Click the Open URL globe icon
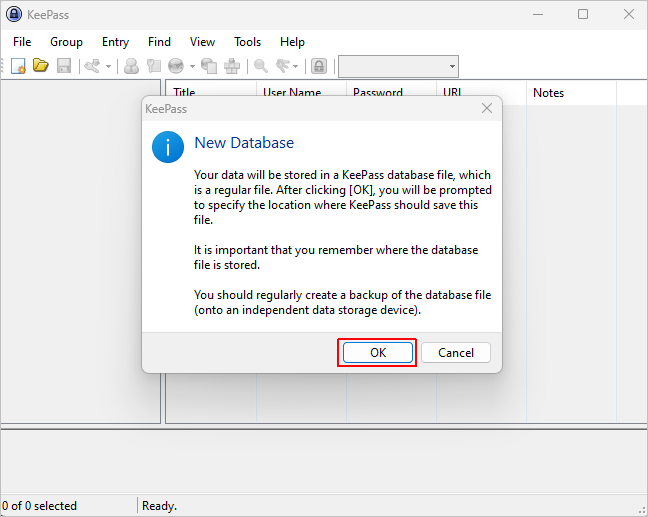The height and width of the screenshot is (517, 648). tap(176, 66)
